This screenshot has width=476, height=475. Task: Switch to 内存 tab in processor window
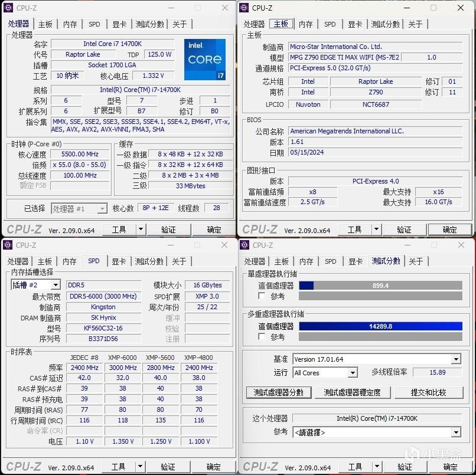click(x=70, y=24)
